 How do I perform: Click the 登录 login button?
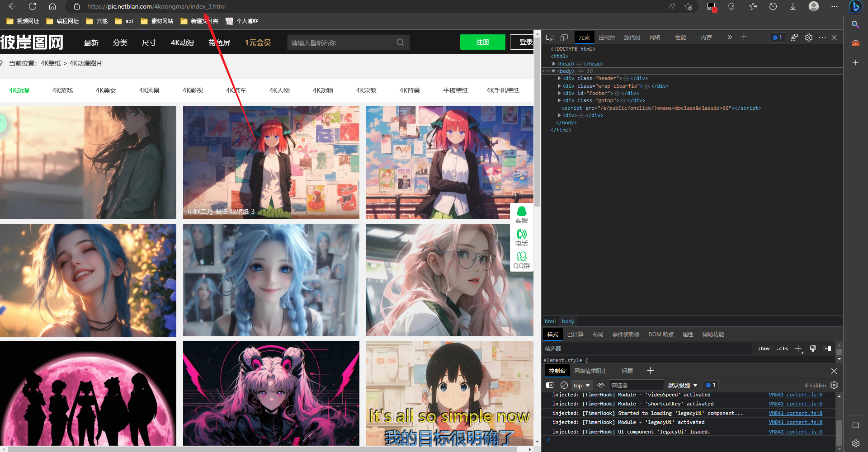click(522, 42)
